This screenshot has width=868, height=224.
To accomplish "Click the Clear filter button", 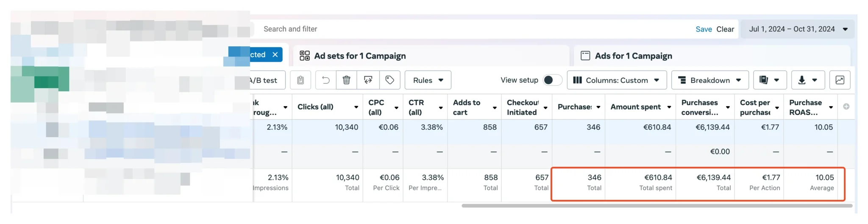I will pos(725,29).
